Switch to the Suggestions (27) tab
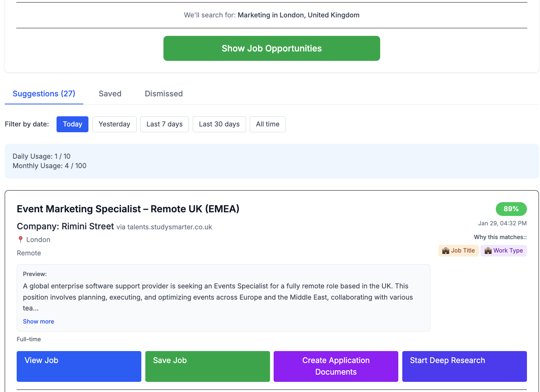540x392 pixels. coord(44,94)
